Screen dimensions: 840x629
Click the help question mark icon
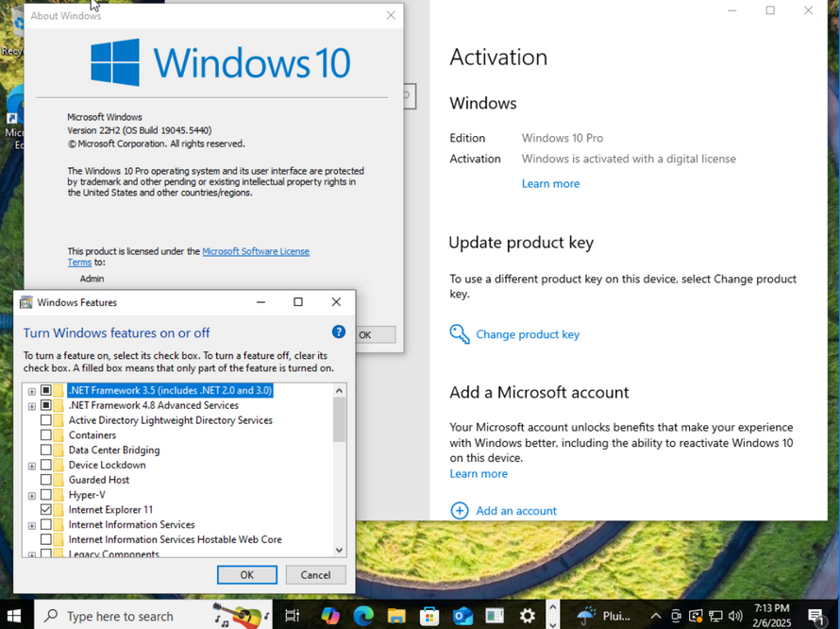pyautogui.click(x=339, y=332)
